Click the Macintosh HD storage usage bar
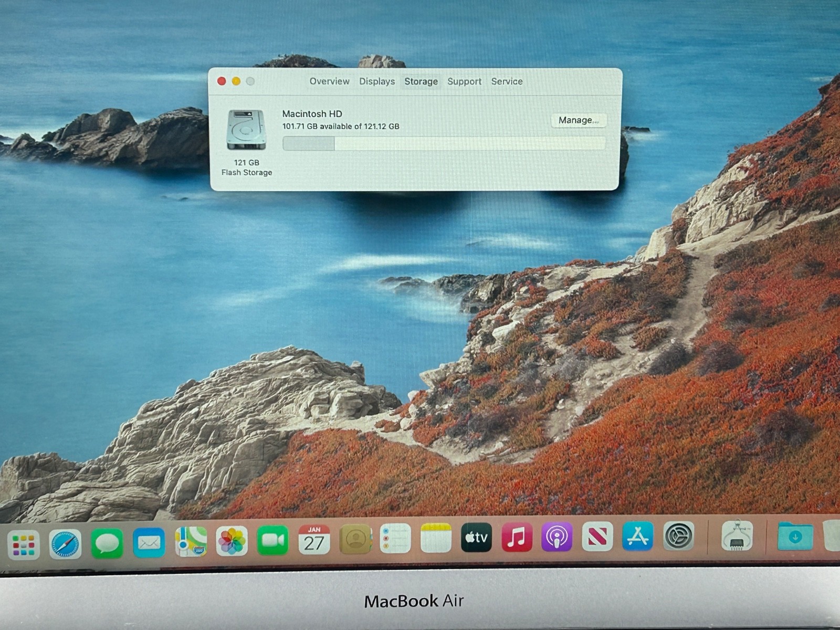840x630 pixels. [444, 143]
